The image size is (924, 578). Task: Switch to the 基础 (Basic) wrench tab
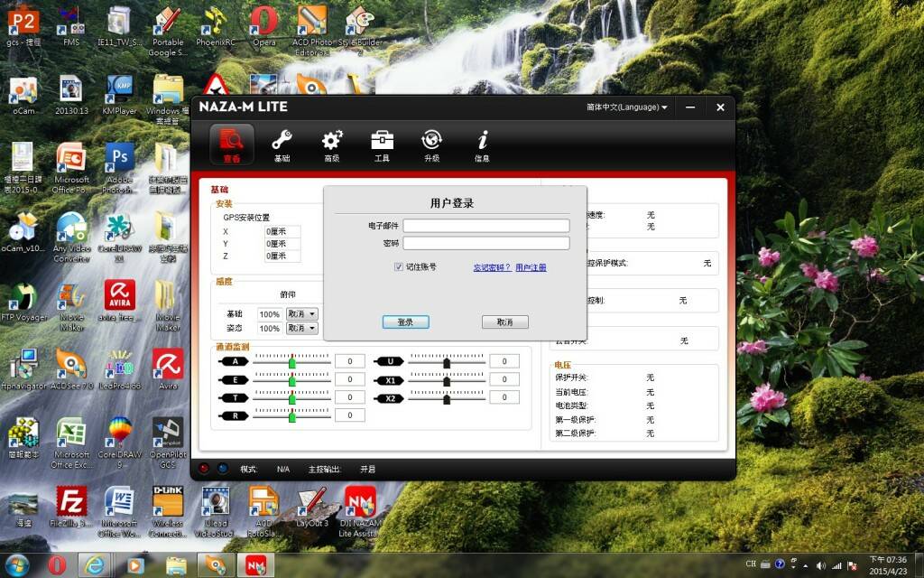(282, 145)
